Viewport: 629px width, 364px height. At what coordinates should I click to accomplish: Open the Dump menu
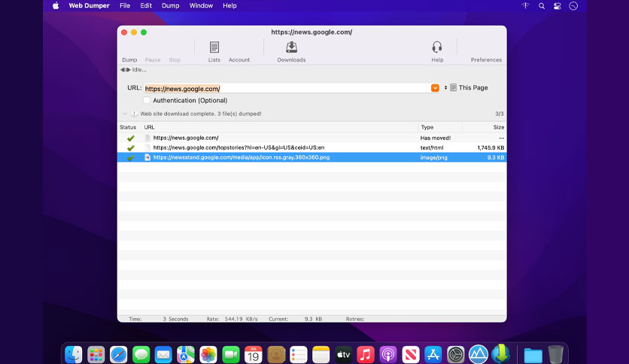[171, 6]
